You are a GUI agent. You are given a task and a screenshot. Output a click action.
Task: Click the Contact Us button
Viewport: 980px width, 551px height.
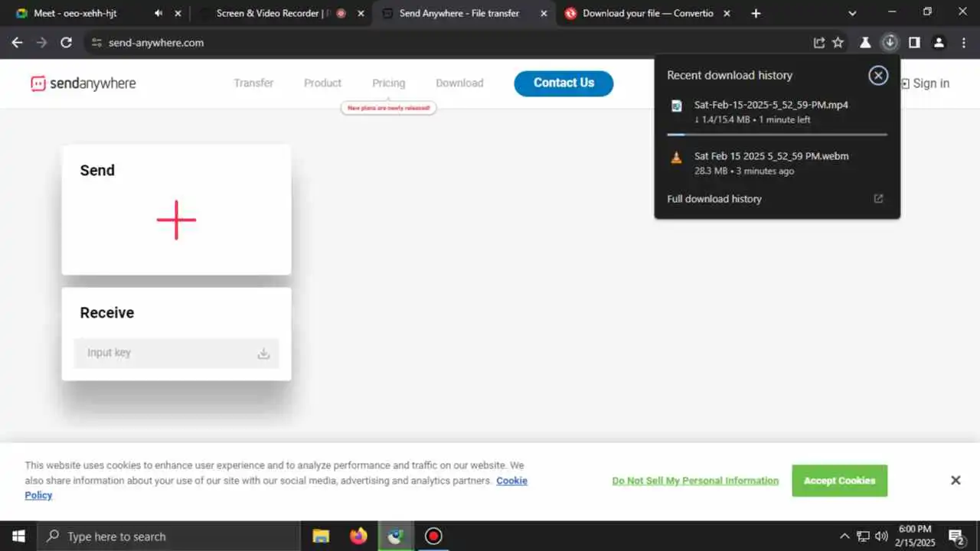pyautogui.click(x=563, y=83)
